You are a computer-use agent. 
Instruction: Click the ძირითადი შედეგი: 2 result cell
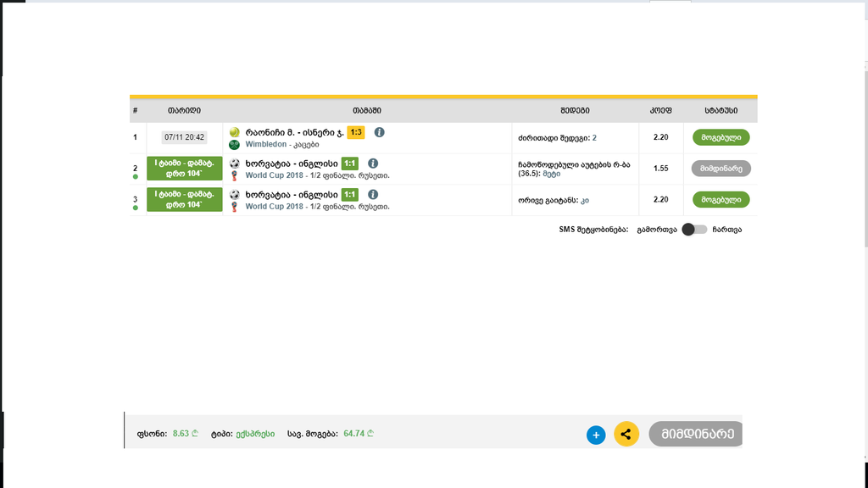(x=558, y=138)
